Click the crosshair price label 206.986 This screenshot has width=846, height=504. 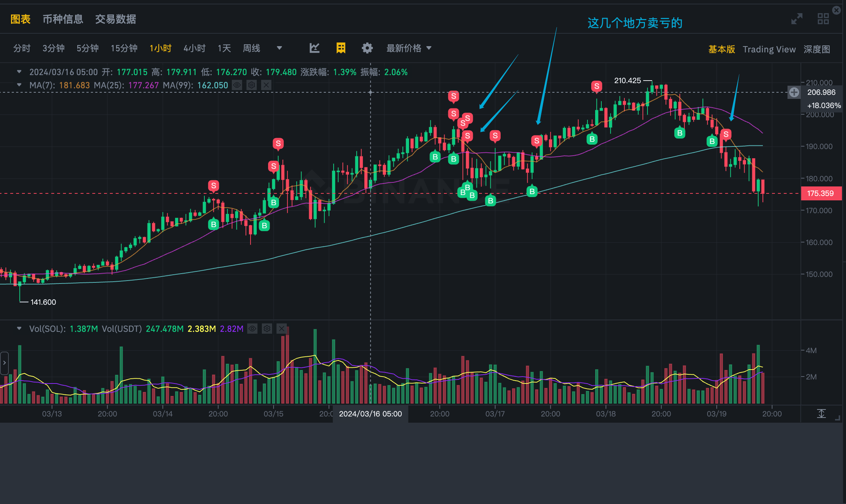(x=821, y=92)
